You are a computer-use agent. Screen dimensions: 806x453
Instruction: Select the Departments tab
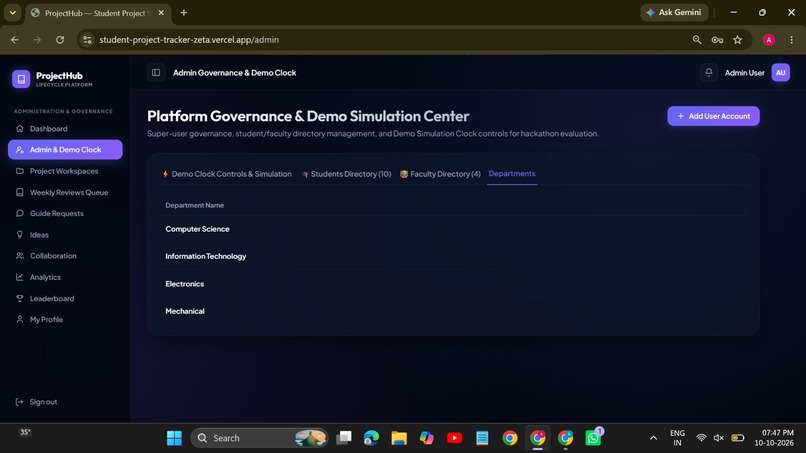pyautogui.click(x=512, y=174)
